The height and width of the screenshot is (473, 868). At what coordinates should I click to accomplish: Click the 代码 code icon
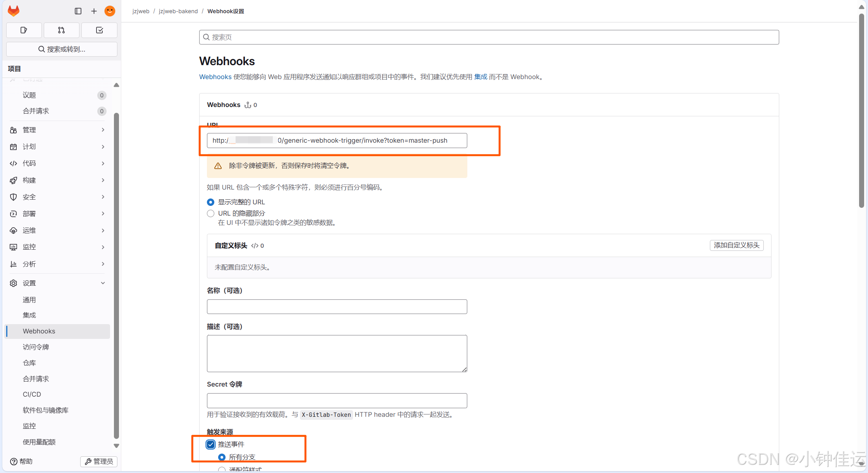(x=14, y=163)
